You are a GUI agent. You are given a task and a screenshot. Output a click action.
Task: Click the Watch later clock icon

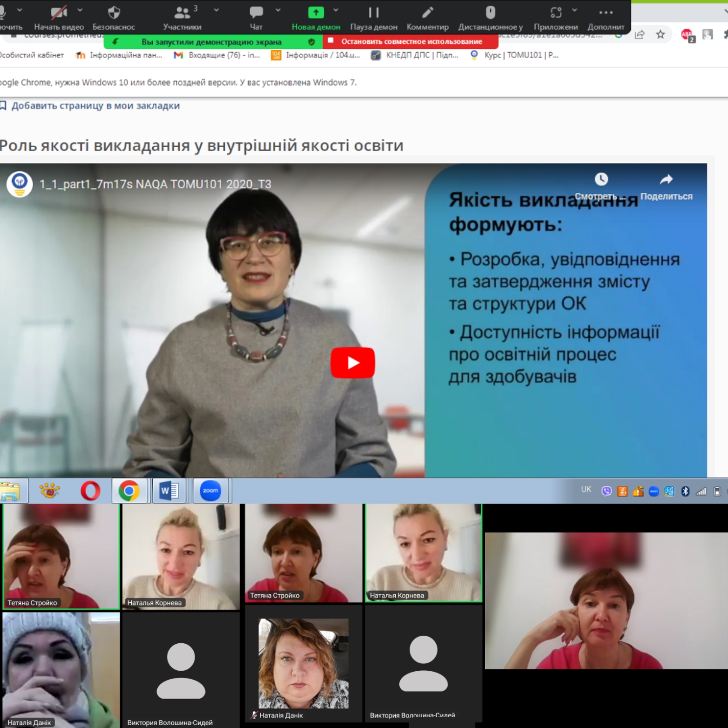coord(601,180)
